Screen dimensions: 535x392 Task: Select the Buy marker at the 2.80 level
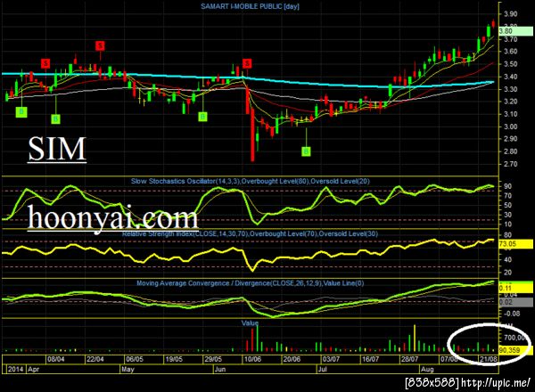306,151
